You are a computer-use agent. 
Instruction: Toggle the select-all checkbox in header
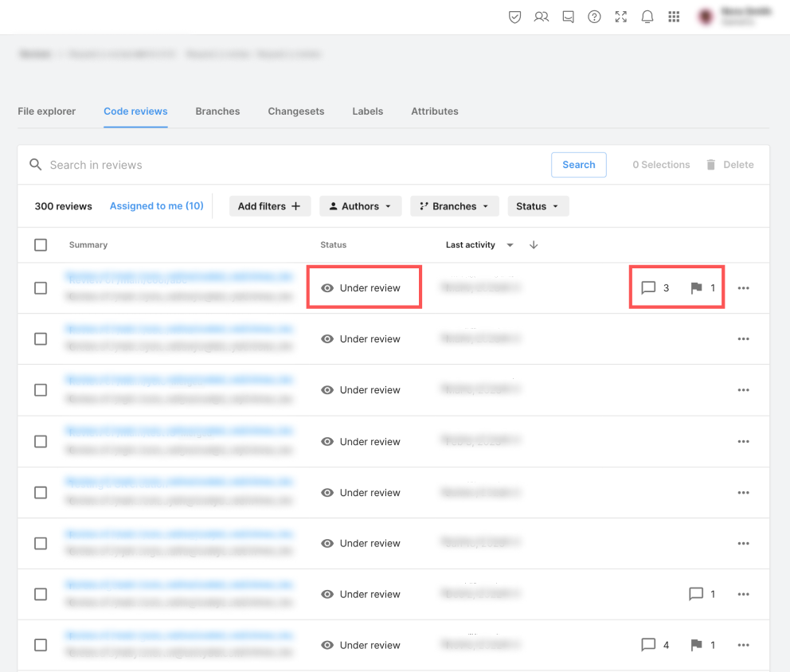coord(41,245)
